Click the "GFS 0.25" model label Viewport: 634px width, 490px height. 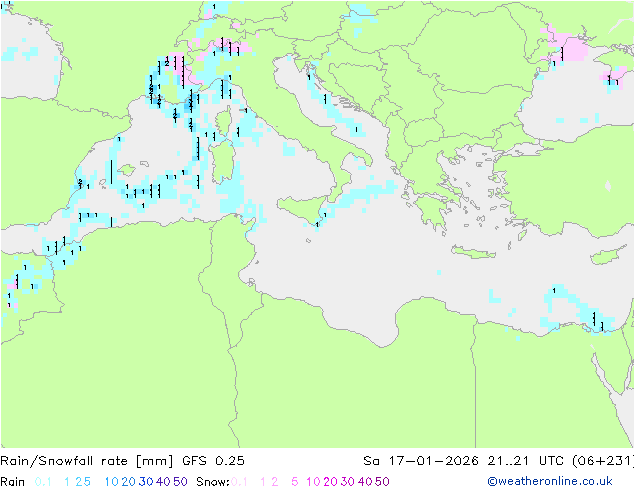click(213, 461)
